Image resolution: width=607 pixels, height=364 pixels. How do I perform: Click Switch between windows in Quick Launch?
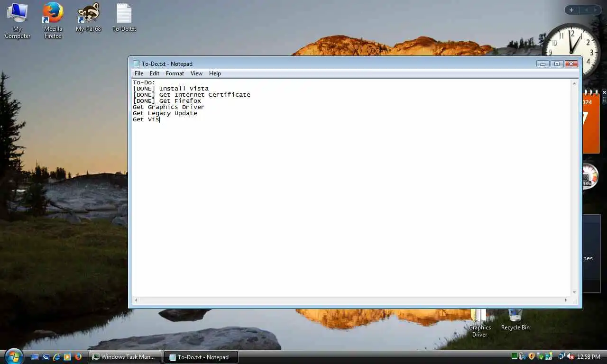click(46, 357)
